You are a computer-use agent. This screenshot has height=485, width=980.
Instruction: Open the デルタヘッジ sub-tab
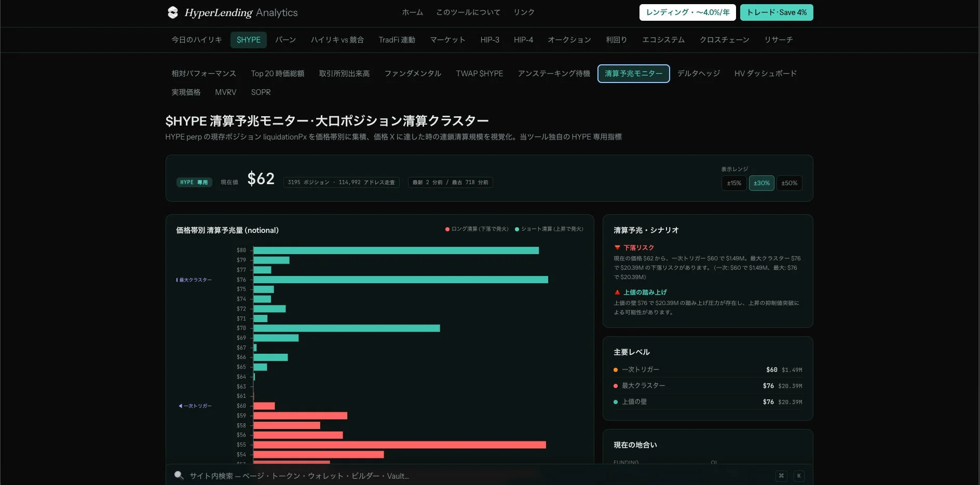tap(699, 74)
